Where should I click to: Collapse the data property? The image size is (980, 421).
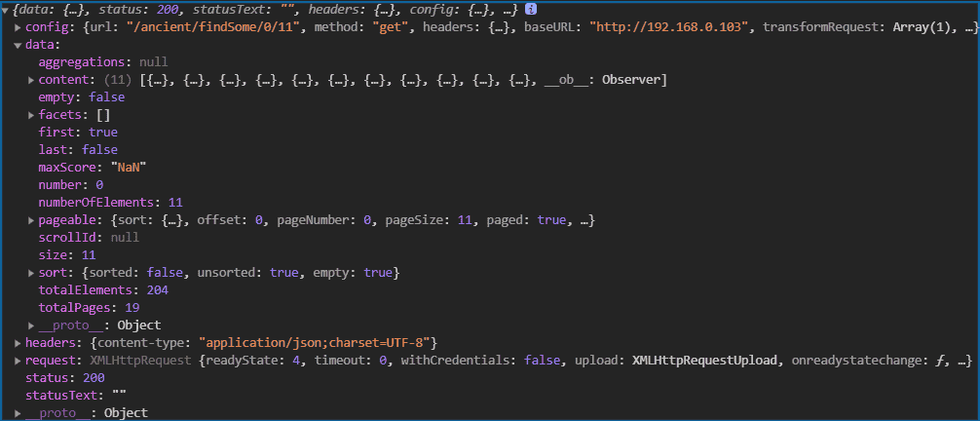click(x=18, y=45)
